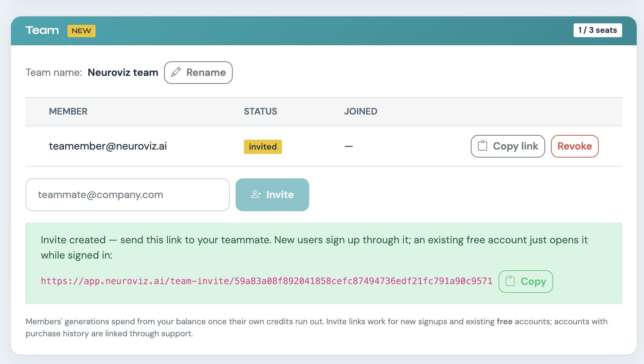644x364 pixels.
Task: Click the add-person icon on Invite
Action: click(256, 194)
